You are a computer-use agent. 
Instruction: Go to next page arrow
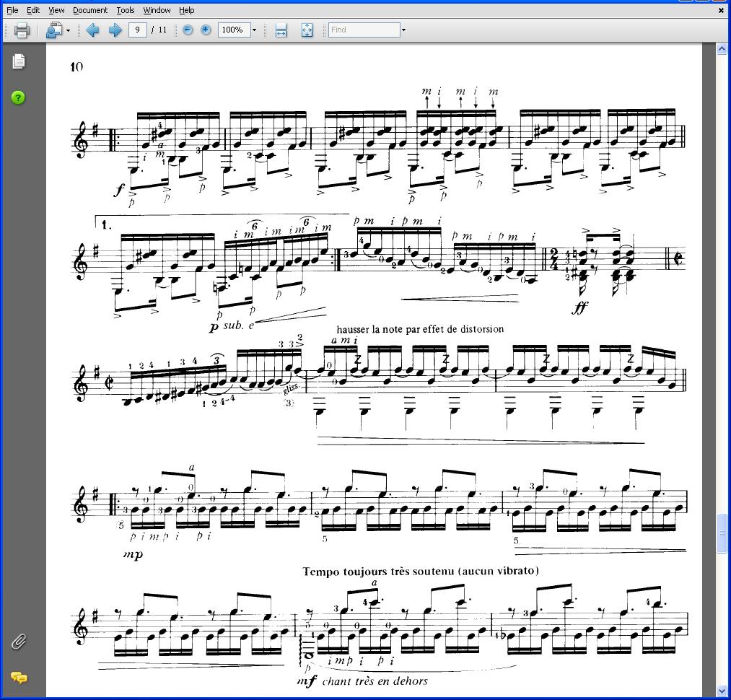115,30
